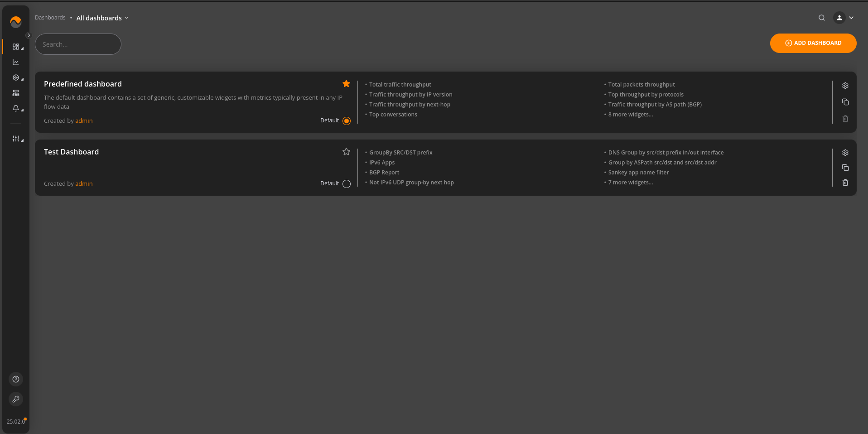Viewport: 868px width, 434px height.
Task: Delete Test Dashboard using trash icon
Action: [x=845, y=183]
